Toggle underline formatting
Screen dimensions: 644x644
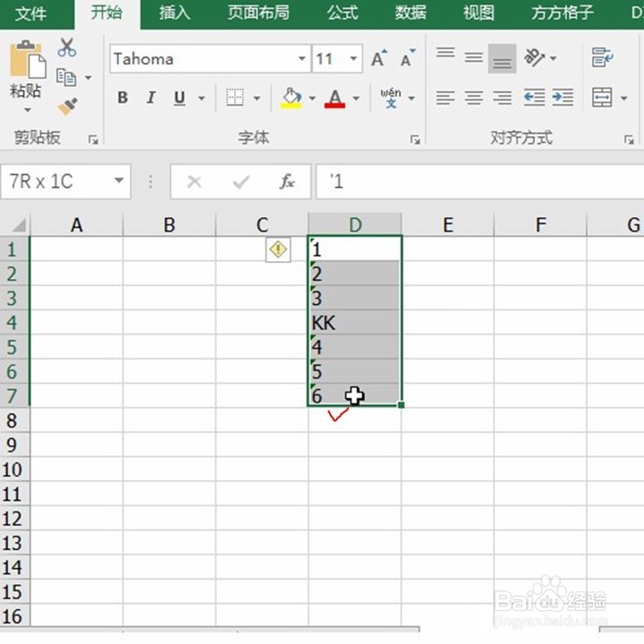tap(180, 97)
